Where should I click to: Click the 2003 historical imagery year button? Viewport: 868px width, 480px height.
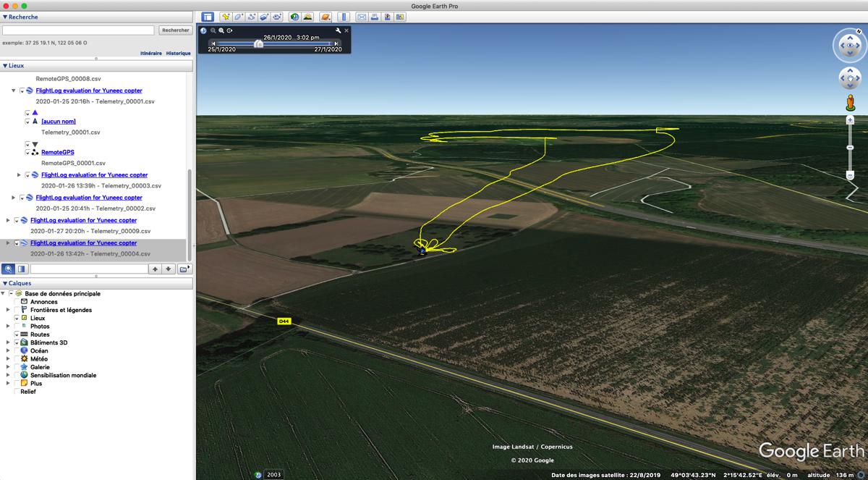point(274,475)
